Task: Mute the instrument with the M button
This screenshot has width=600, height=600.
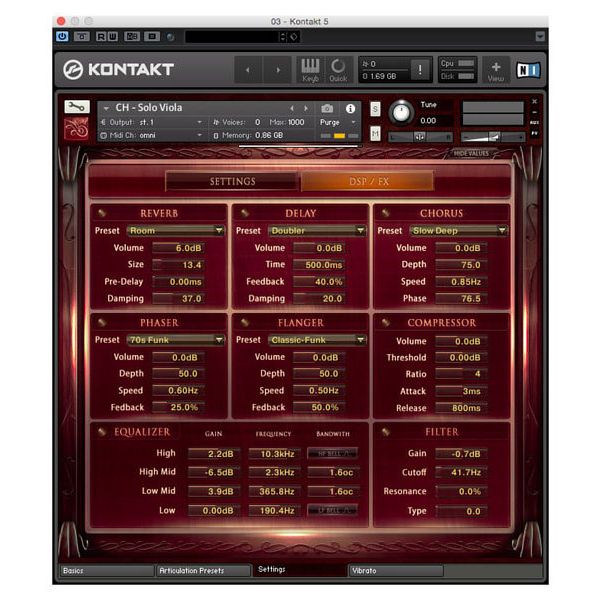Action: [x=375, y=134]
